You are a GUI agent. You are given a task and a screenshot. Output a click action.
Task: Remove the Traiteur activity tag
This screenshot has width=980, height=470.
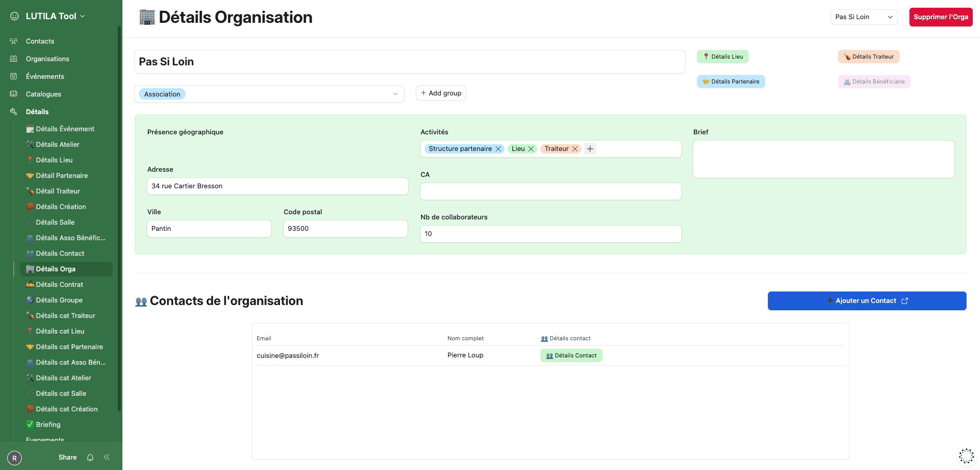(x=575, y=149)
